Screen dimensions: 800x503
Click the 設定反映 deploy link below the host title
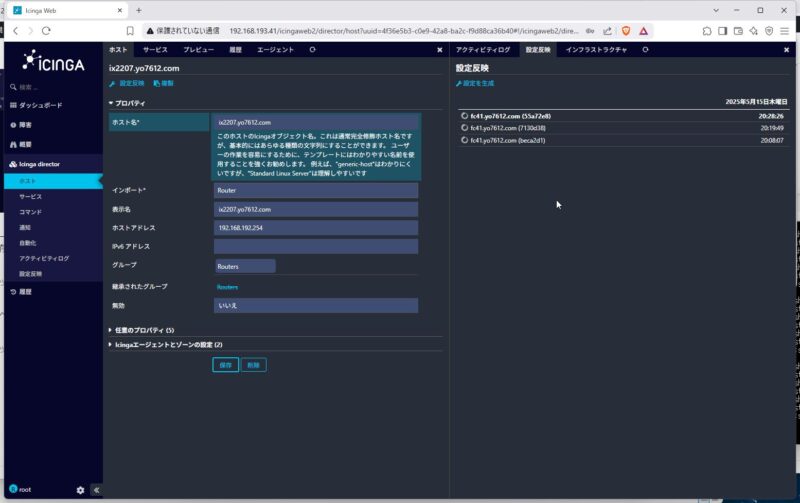coord(127,83)
